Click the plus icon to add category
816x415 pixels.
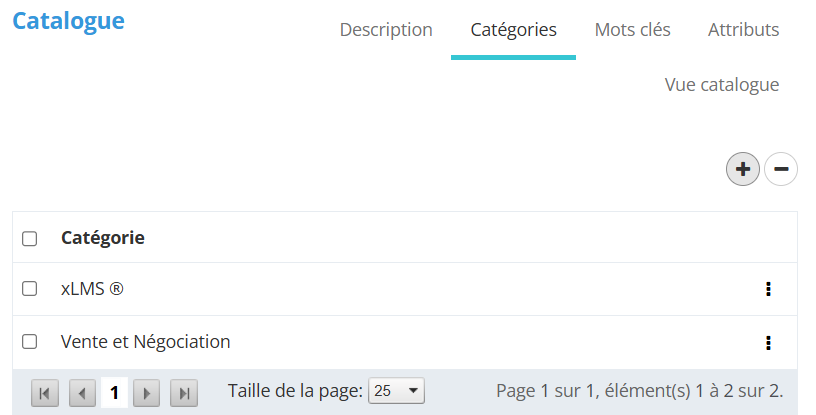tap(742, 170)
